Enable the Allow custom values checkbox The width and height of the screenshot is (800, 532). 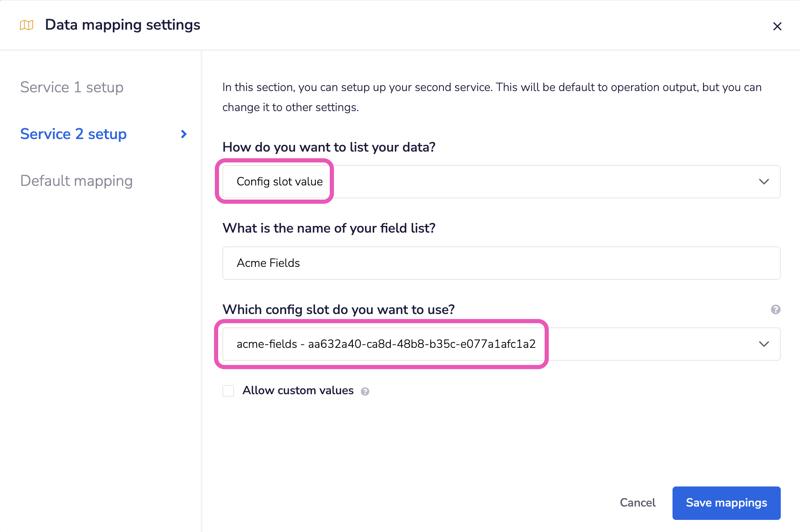coord(228,391)
